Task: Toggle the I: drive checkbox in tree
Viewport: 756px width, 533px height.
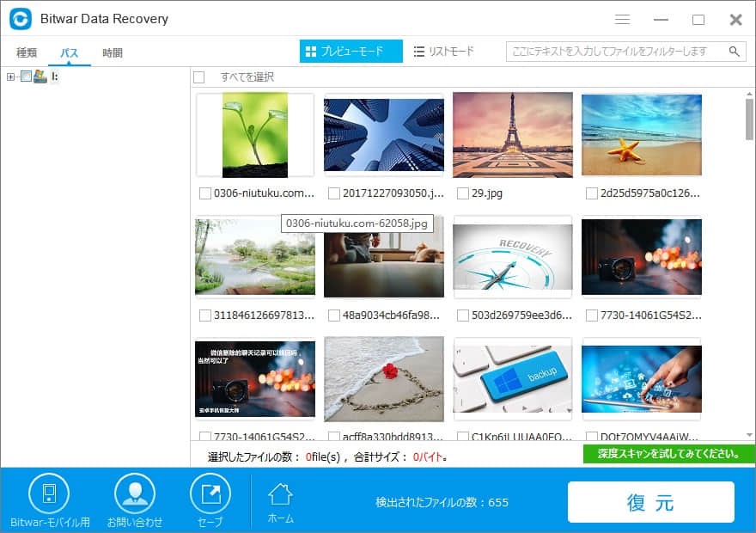Action: (26, 77)
